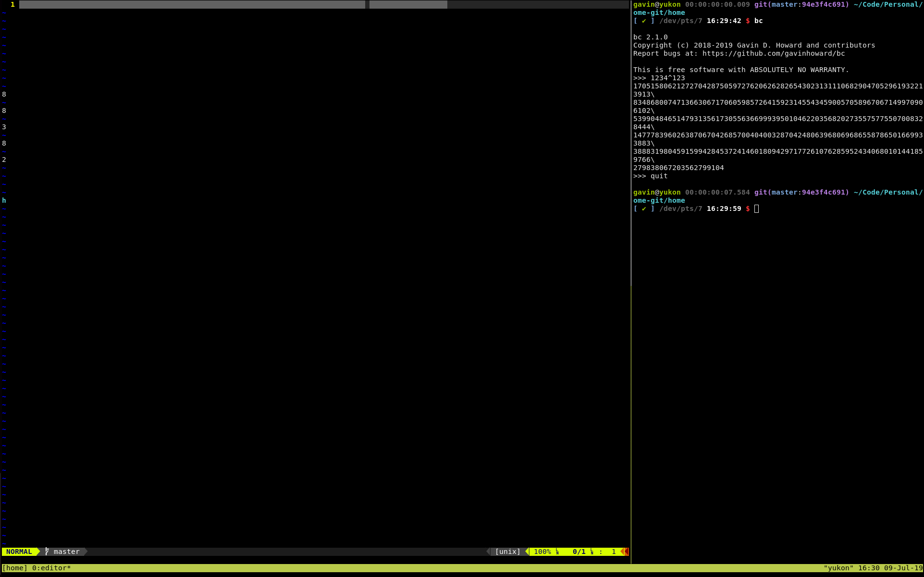Click the [home] tmux session name
The image size is (924, 577).
(x=15, y=568)
